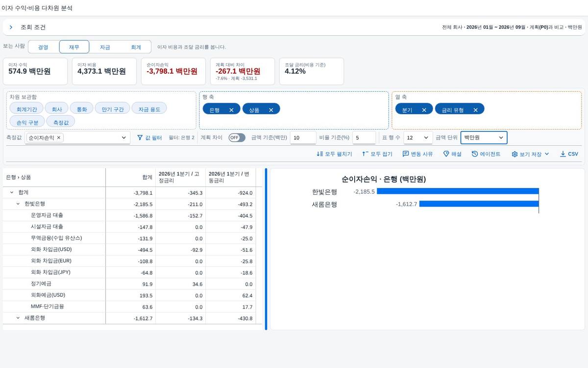This screenshot has width=588, height=368.
Task: Remove 분기 from the column axis
Action: click(x=424, y=110)
